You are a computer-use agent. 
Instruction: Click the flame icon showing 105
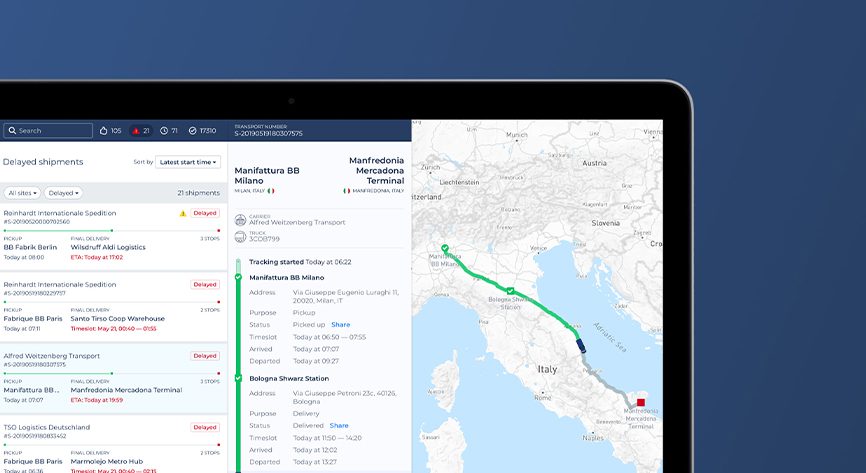pos(102,131)
